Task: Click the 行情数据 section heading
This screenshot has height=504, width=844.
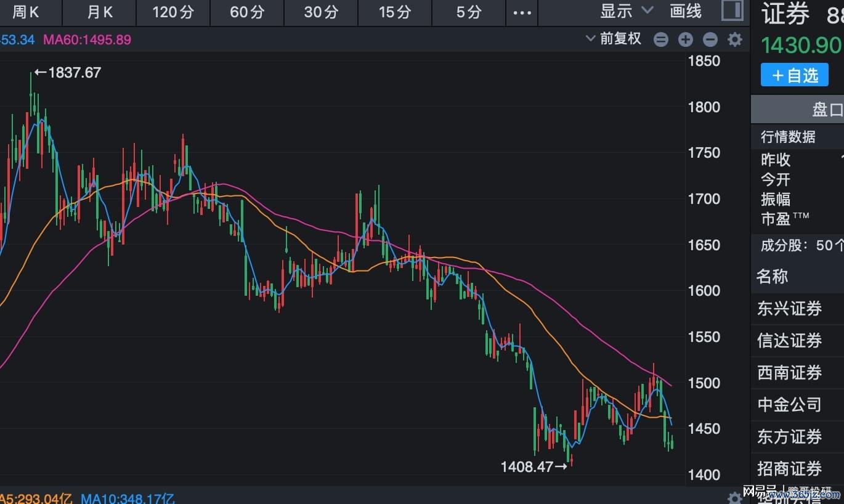Action: click(788, 137)
